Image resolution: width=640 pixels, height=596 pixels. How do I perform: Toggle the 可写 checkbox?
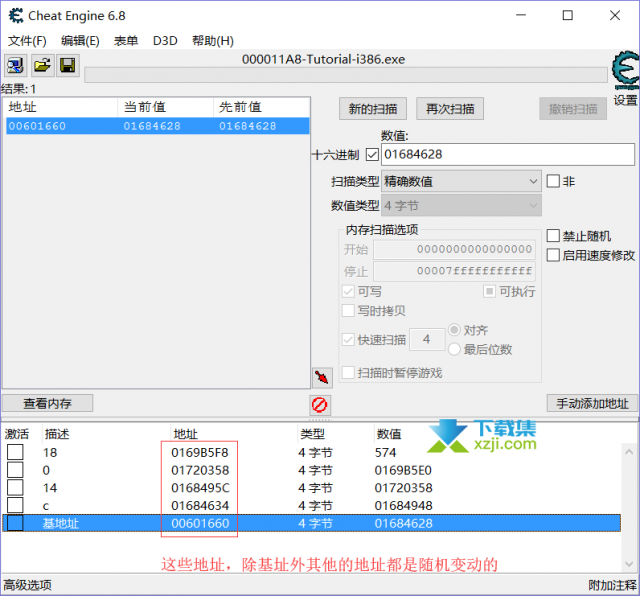point(348,291)
